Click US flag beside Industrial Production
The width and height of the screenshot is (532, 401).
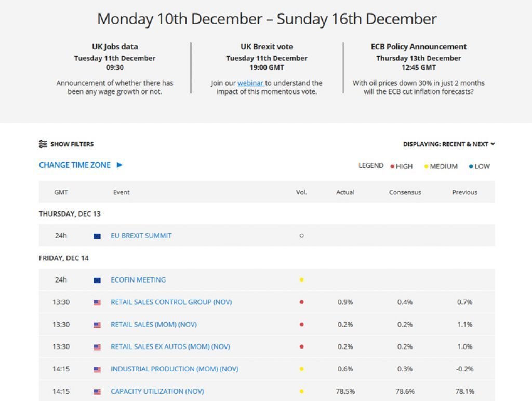pos(97,369)
